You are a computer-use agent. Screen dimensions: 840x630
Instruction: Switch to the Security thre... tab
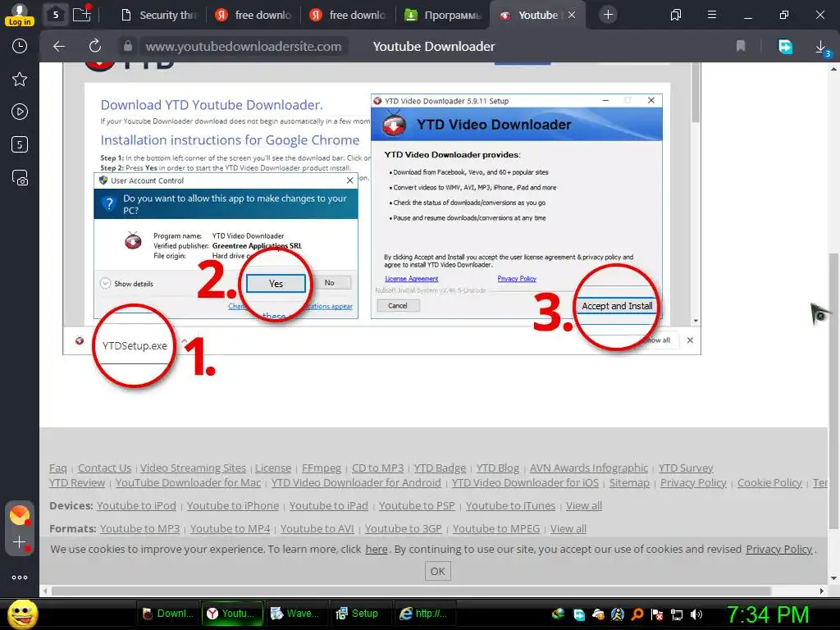click(158, 15)
